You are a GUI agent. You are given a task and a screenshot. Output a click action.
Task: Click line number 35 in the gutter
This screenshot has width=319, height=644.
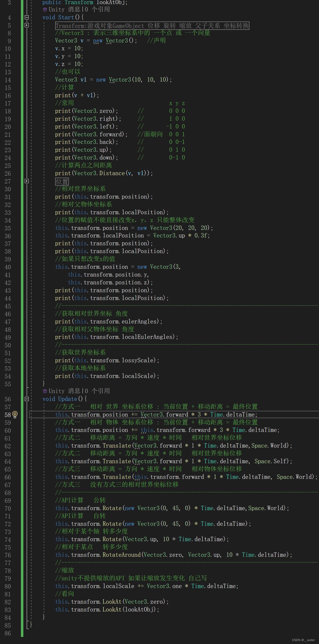8,228
